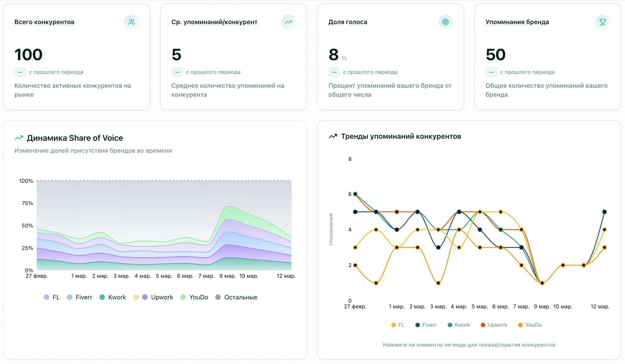Screen dimensions: 625x364
Task: Click the 6-mention data point at 27 февр.
Action: [x=355, y=194]
